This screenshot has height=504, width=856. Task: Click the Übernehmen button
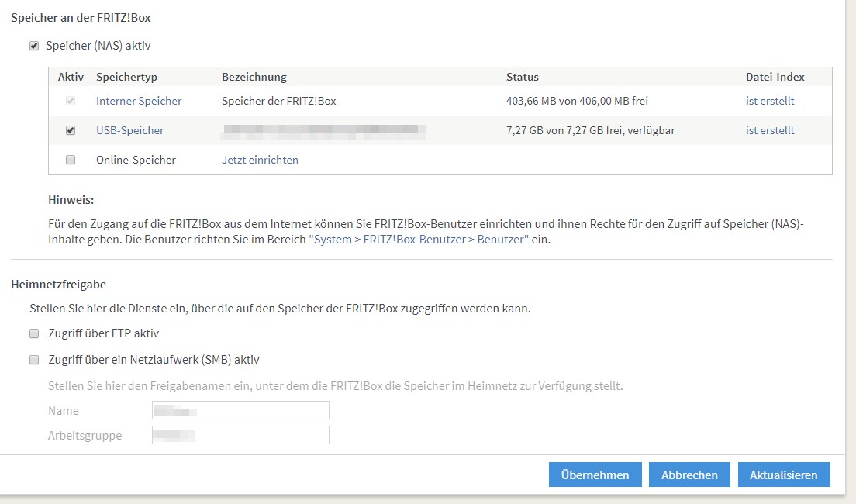coord(595,475)
